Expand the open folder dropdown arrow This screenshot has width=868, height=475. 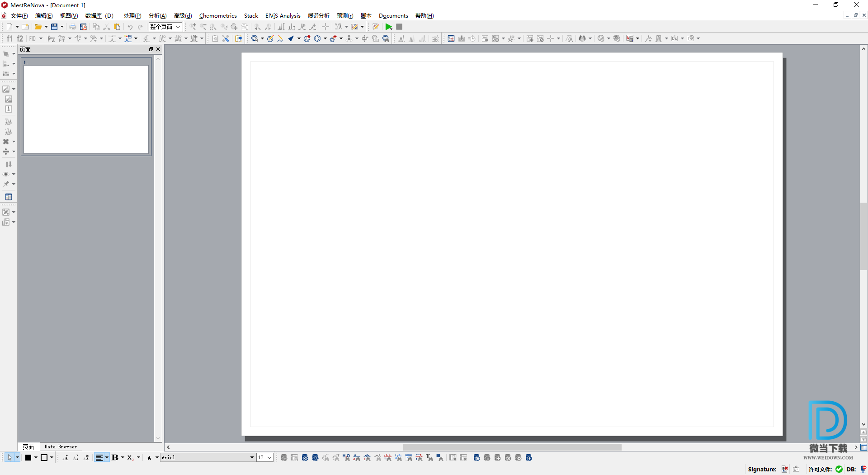pos(46,27)
